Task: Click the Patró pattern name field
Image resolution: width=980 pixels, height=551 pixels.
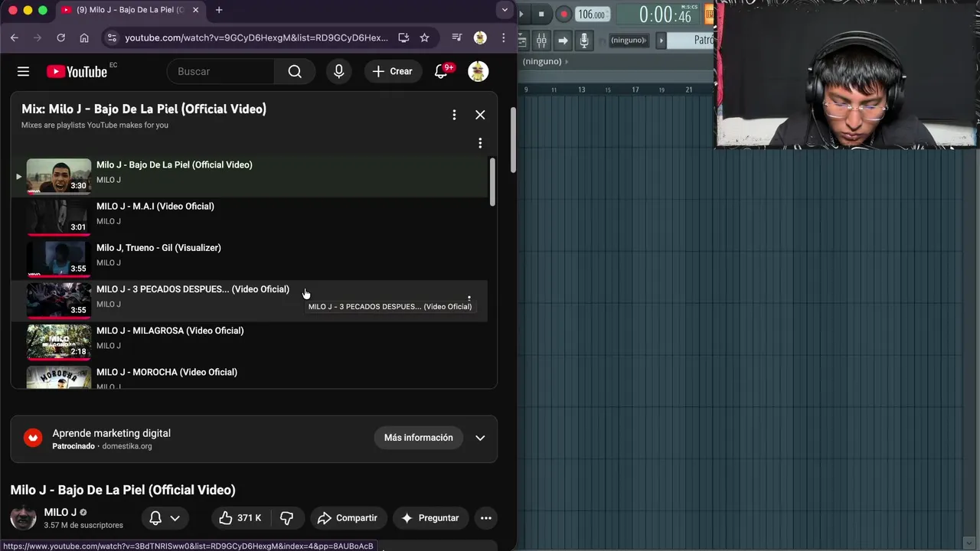Action: click(x=691, y=40)
